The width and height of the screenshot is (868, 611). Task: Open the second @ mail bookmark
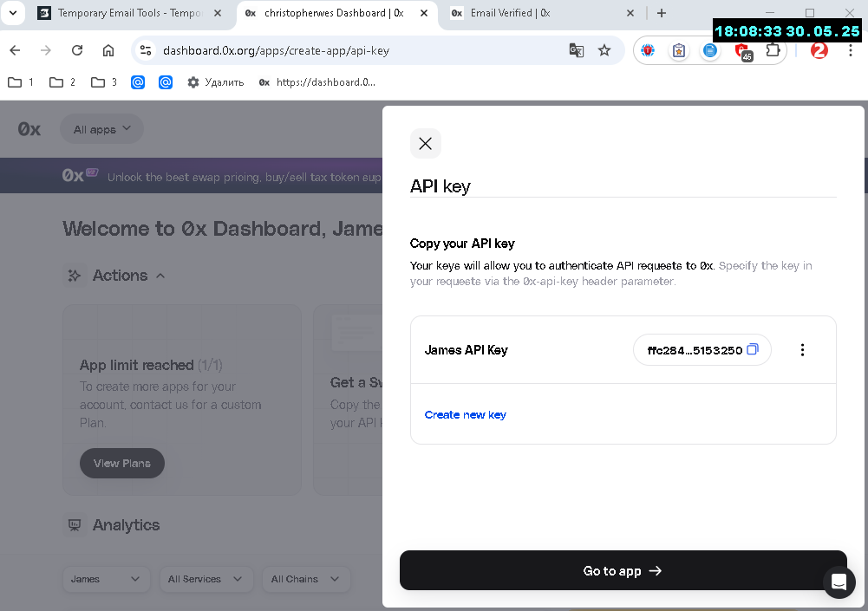tap(166, 82)
